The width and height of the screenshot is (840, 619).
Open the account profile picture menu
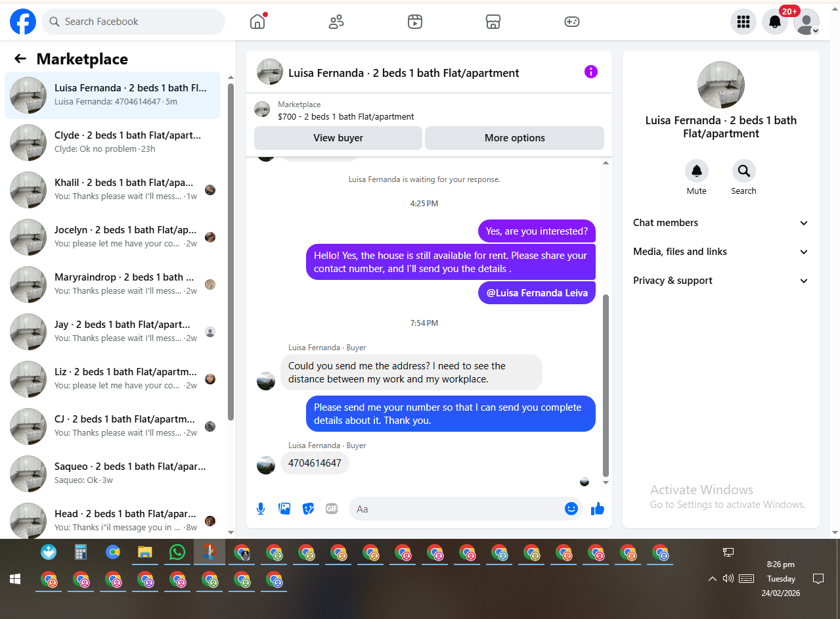[807, 22]
